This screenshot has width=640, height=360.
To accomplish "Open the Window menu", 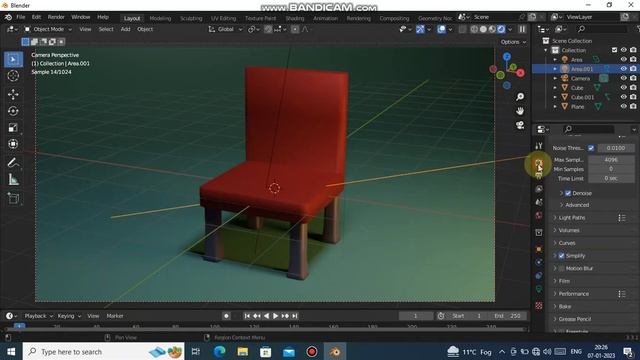I will [x=80, y=17].
